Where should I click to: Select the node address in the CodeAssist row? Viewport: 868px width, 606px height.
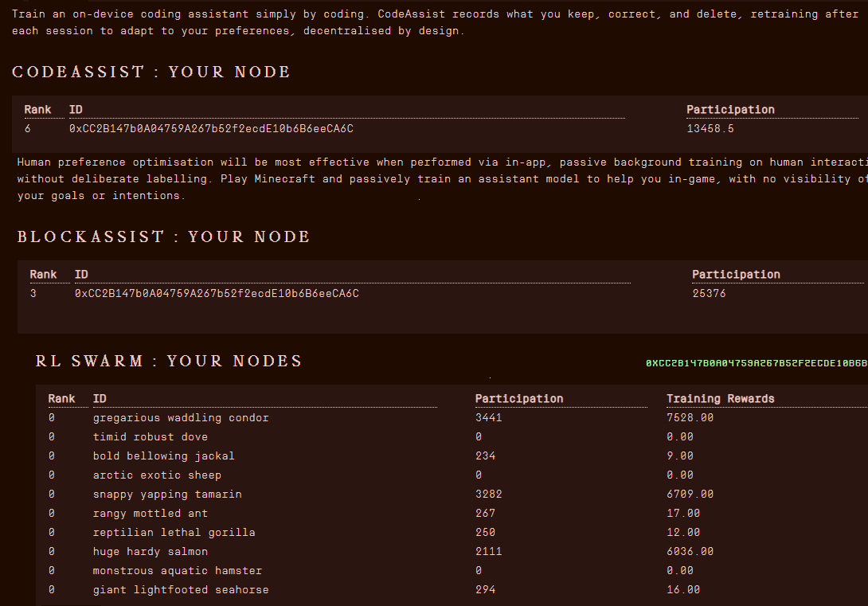(x=211, y=128)
